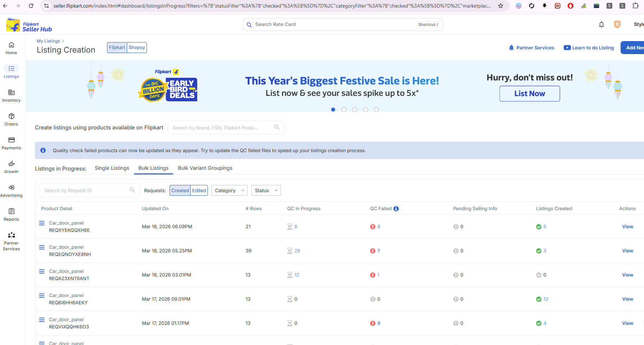Click list icon for REQEQNOYXE8NH row
The image size is (644, 345).
click(42, 247)
